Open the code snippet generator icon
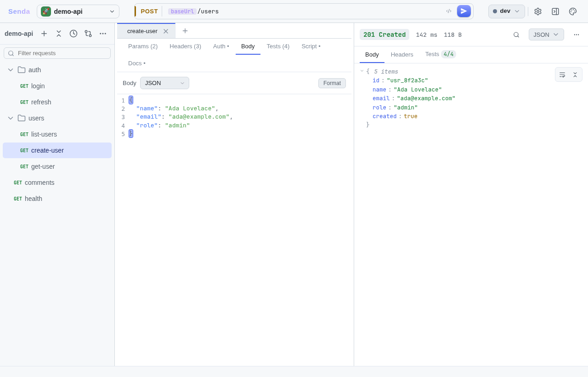Image resolution: width=588 pixels, height=377 pixels. [x=449, y=11]
